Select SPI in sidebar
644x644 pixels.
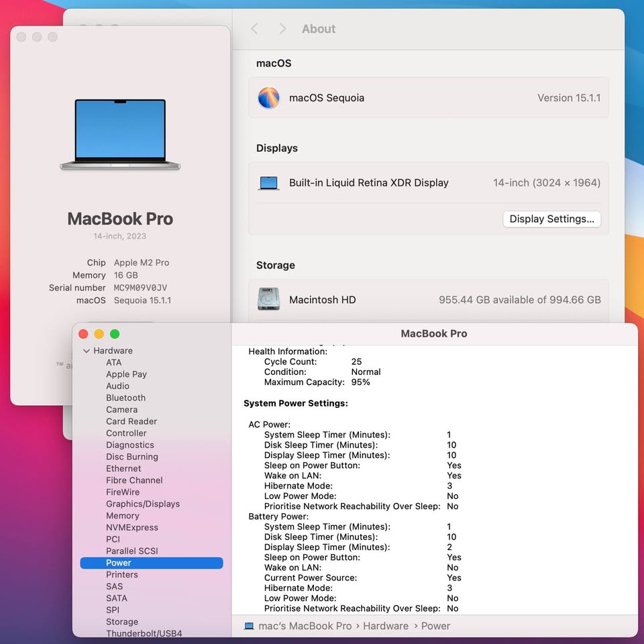click(113, 610)
